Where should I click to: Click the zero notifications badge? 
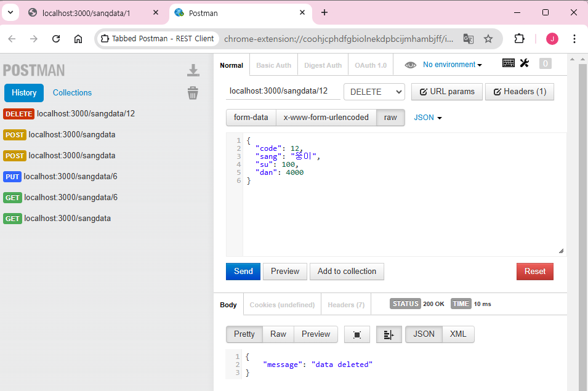point(546,63)
